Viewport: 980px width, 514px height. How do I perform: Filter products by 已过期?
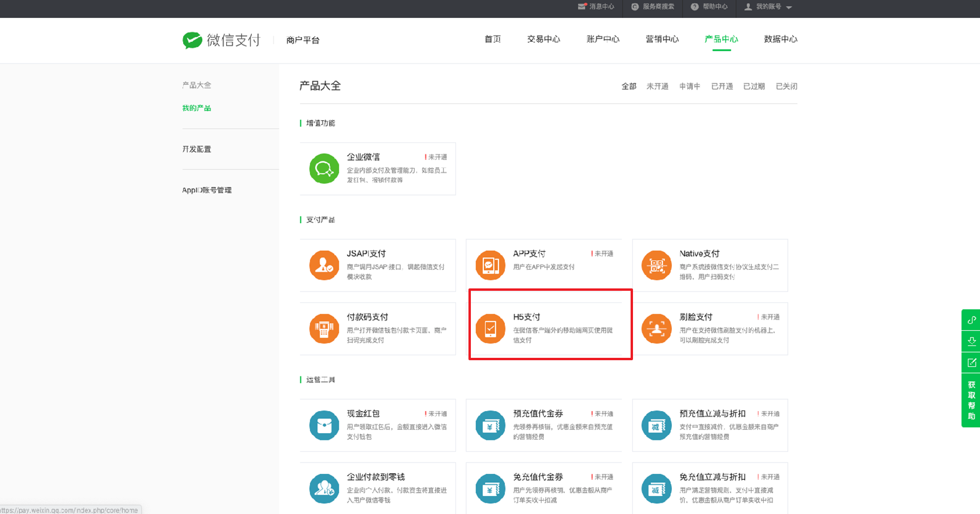coord(754,86)
